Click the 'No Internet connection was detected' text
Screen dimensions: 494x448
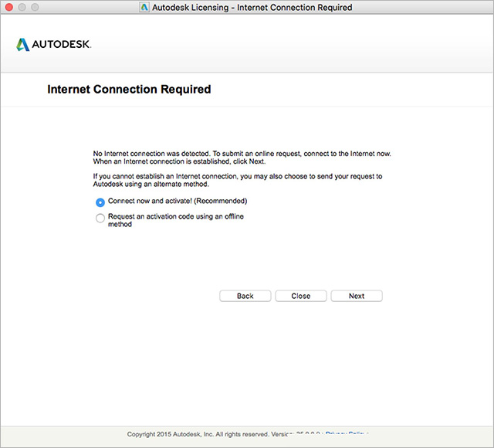(x=242, y=158)
